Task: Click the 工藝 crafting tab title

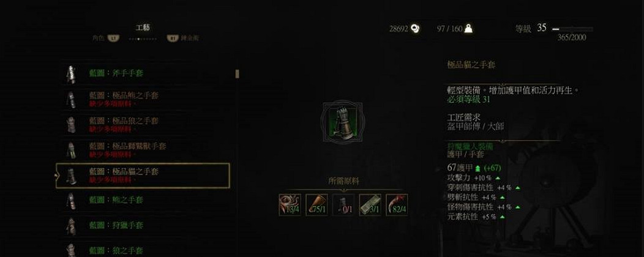Action: click(143, 28)
